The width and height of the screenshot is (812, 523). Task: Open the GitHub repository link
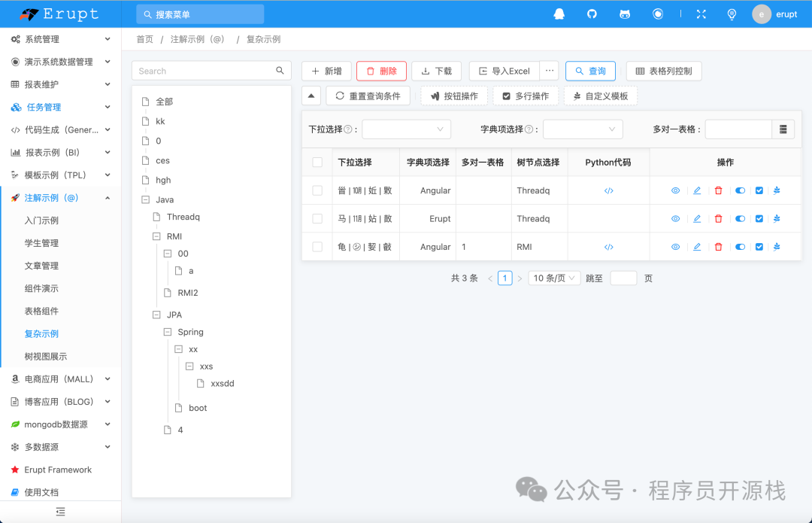[x=591, y=14]
